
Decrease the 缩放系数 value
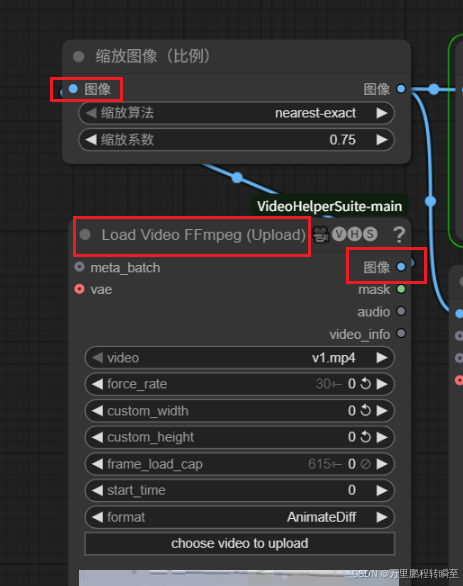click(91, 140)
